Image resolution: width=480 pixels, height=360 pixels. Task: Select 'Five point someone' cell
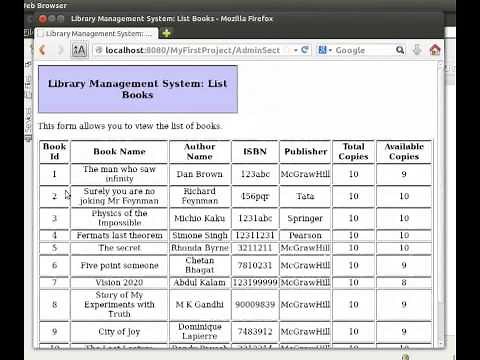pyautogui.click(x=119, y=265)
